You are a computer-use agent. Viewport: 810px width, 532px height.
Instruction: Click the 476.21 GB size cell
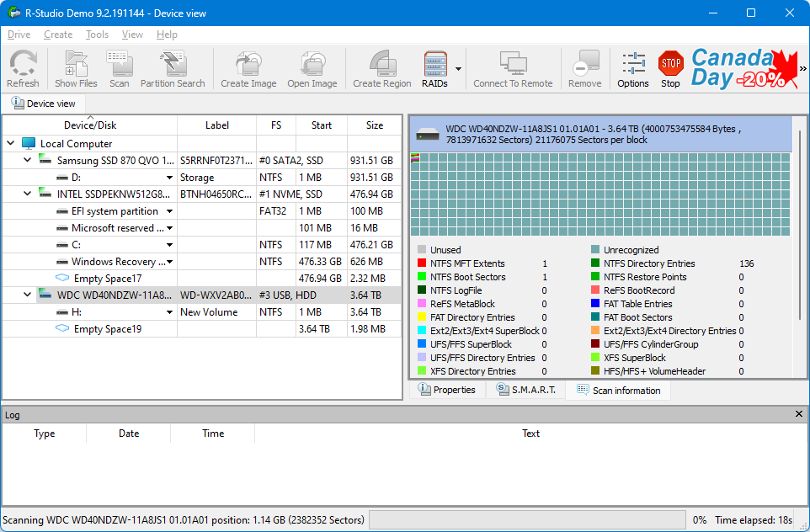375,244
